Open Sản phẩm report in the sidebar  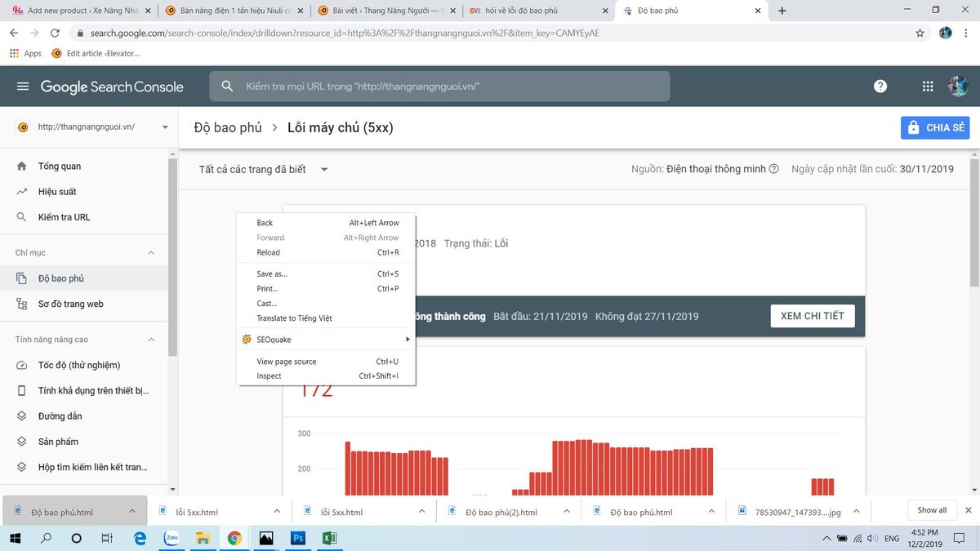click(x=58, y=442)
